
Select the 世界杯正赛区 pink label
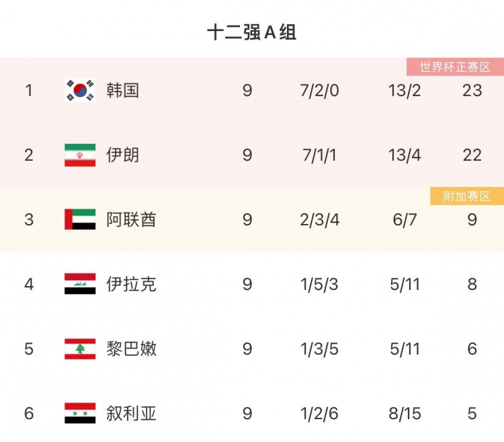[455, 67]
